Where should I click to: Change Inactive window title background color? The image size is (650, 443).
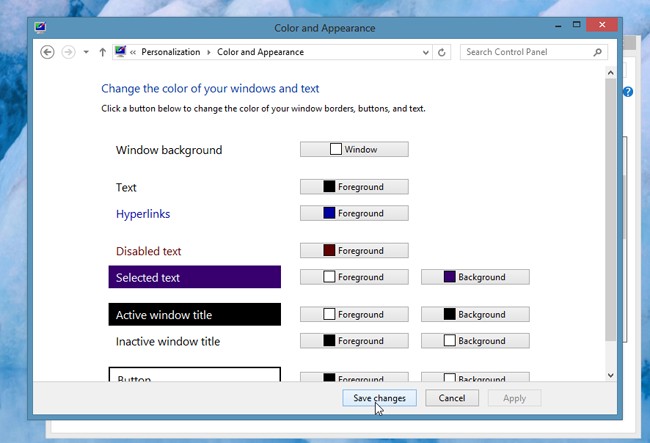click(475, 341)
